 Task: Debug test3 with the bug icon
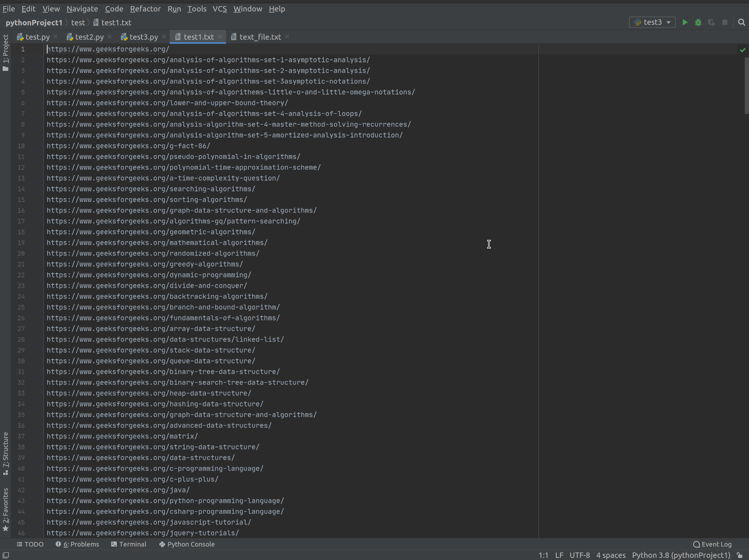click(698, 22)
